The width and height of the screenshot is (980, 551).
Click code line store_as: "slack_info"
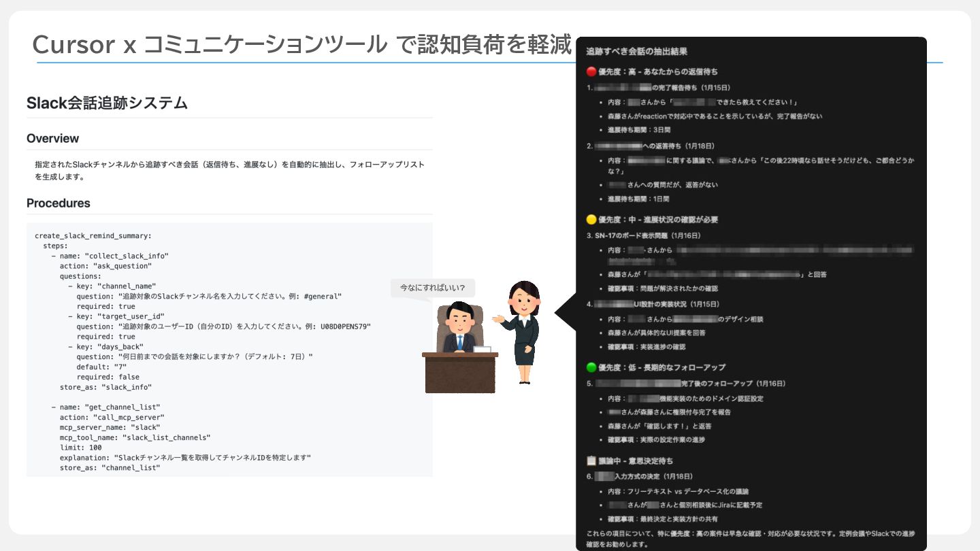point(105,387)
